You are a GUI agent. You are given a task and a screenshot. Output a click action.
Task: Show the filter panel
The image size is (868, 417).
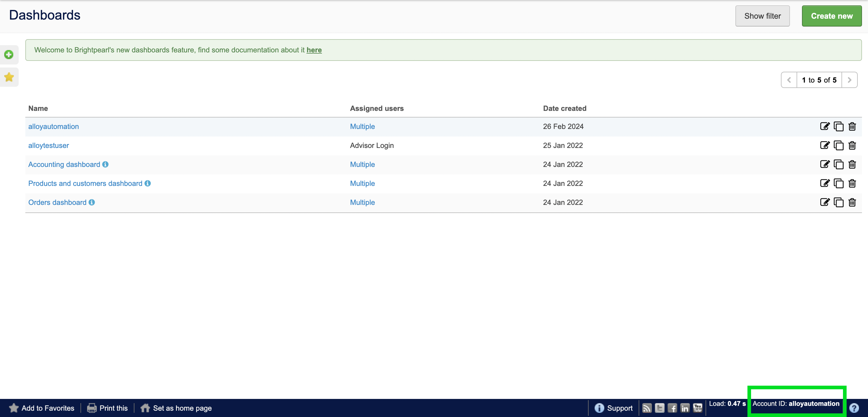pos(762,16)
